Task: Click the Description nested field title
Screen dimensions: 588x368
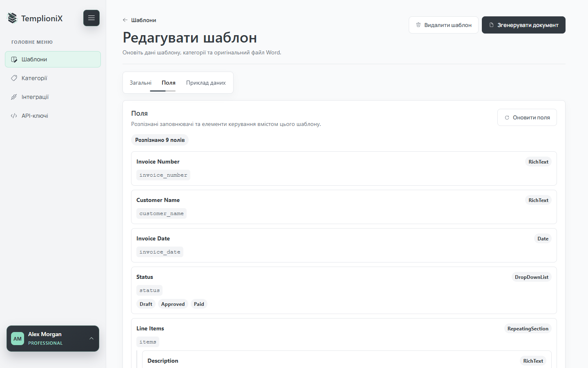Action: click(163, 361)
